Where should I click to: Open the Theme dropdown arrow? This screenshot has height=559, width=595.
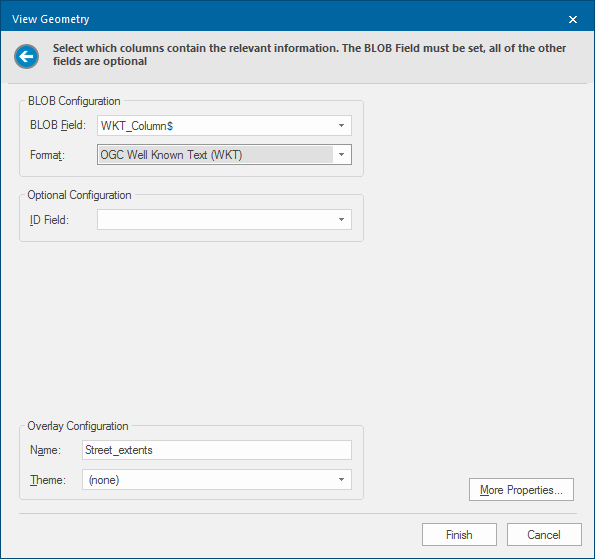342,480
